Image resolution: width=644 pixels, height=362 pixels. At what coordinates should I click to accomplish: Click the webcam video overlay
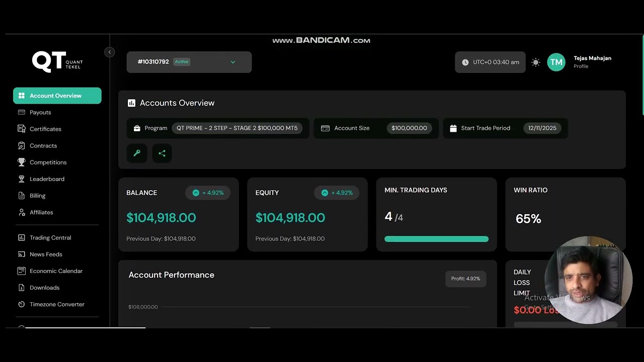coord(588,280)
